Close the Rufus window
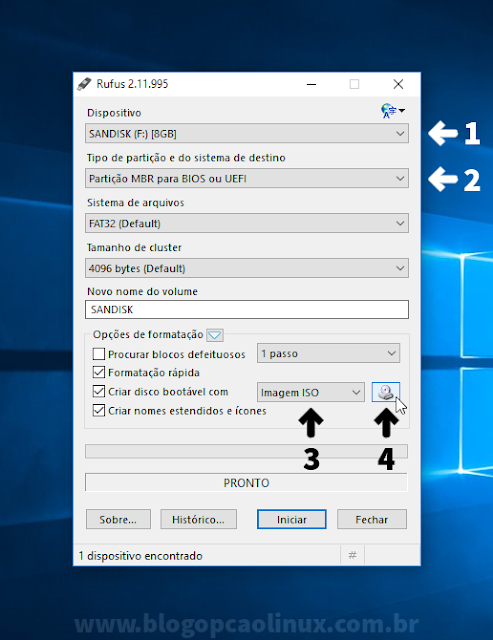 click(398, 84)
